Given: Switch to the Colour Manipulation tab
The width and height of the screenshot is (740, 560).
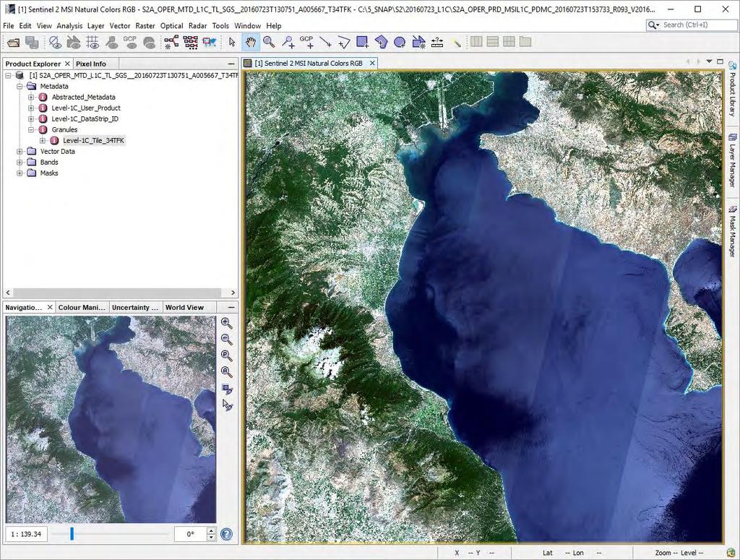Looking at the screenshot, I should [x=82, y=307].
